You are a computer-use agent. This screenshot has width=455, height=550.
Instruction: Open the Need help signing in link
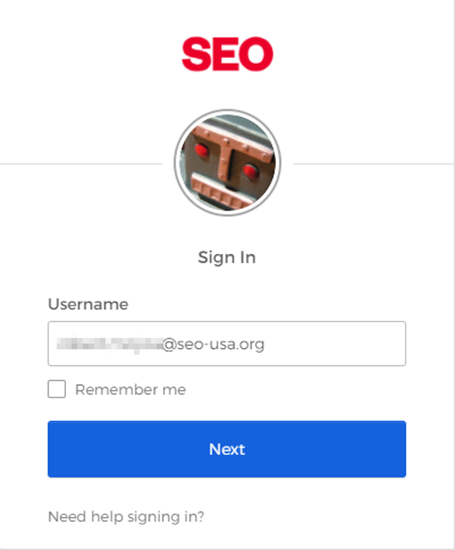tap(126, 517)
